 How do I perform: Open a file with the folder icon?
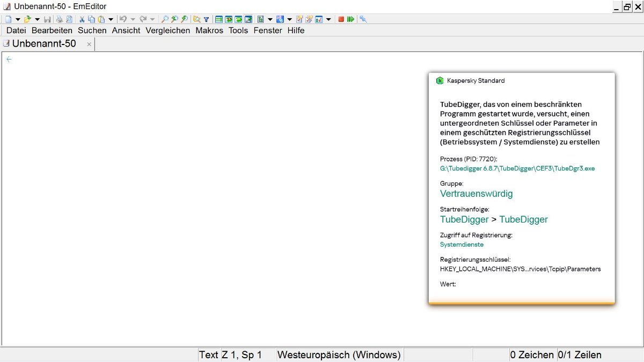click(x=27, y=19)
